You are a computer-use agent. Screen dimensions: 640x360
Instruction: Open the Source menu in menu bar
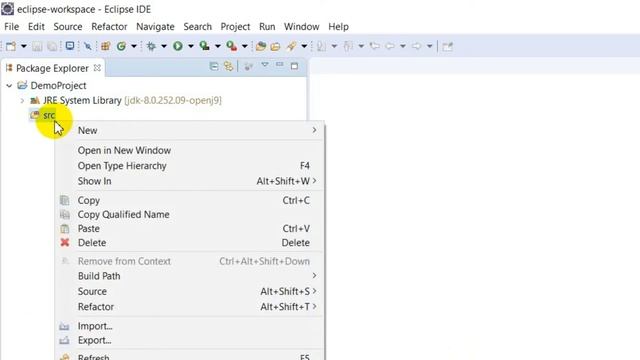pyautogui.click(x=68, y=27)
